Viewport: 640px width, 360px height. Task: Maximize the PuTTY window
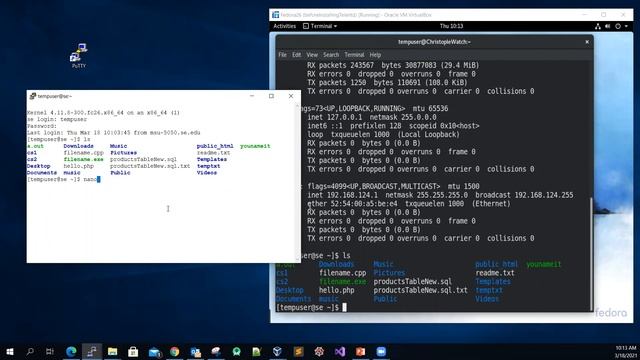point(271,96)
